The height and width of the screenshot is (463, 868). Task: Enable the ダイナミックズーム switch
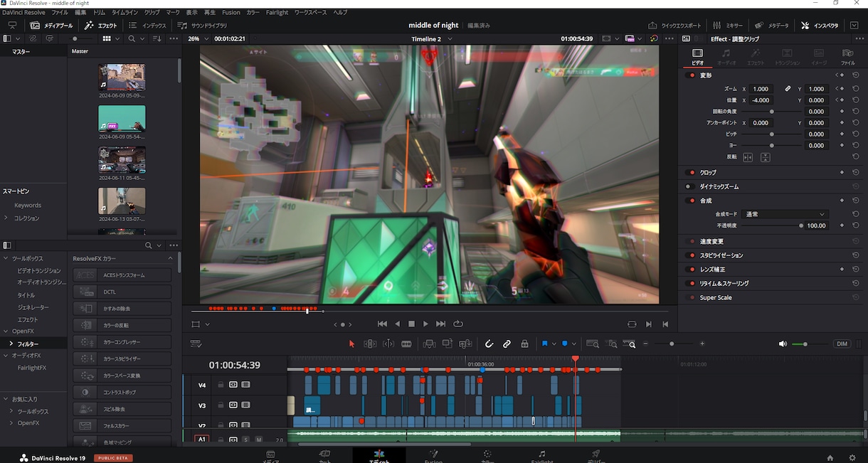tap(690, 186)
